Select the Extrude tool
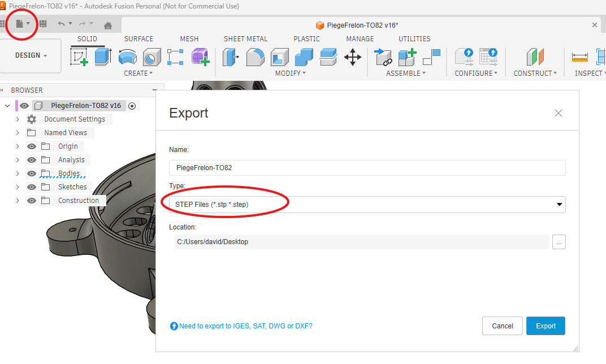 [x=103, y=57]
